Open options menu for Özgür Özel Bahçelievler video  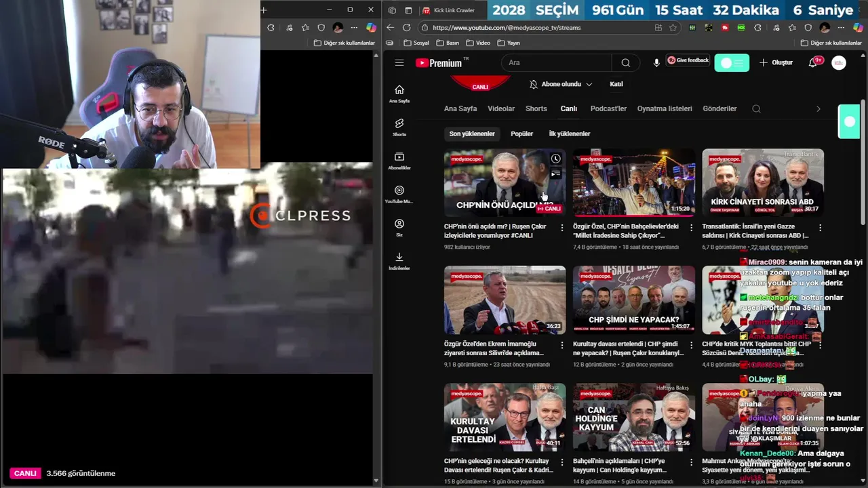[x=691, y=228]
